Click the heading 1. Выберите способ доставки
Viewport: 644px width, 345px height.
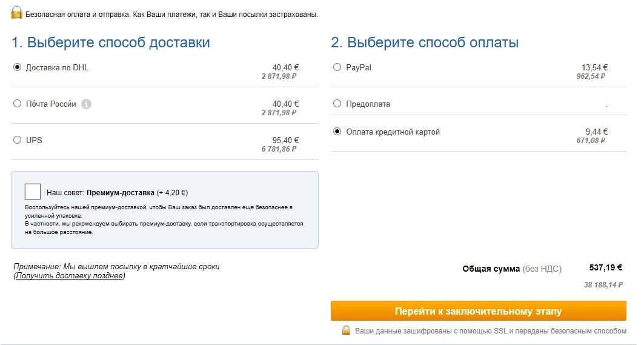(x=111, y=43)
